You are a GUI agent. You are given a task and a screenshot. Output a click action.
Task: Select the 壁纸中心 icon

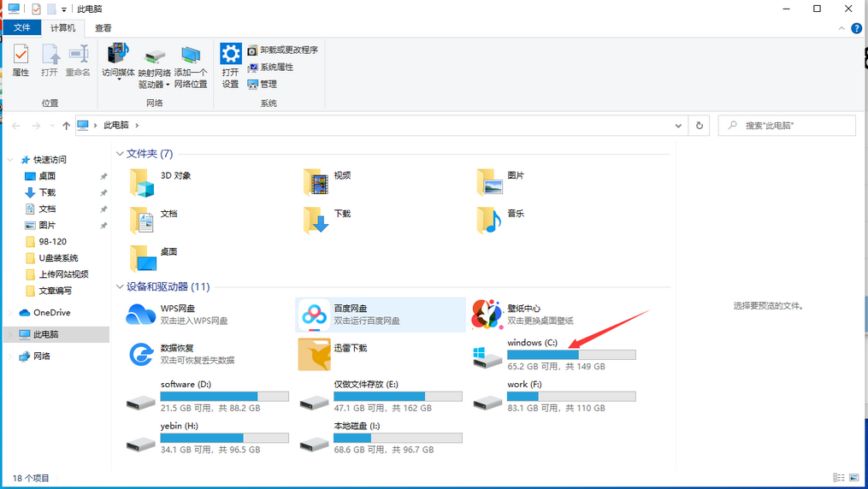pyautogui.click(x=487, y=315)
